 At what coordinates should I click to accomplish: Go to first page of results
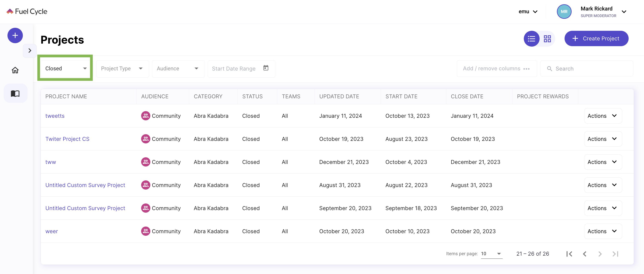click(569, 254)
